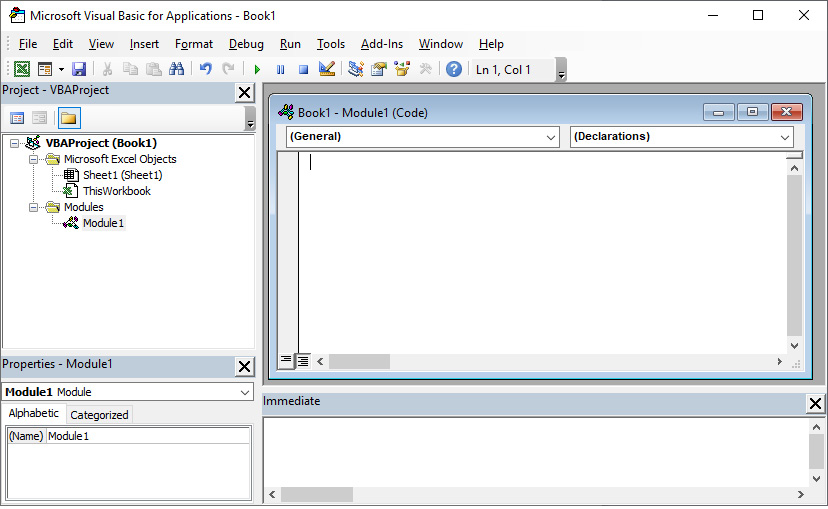Screen dimensions: 828x509
Task: Click the Undo arrow icon
Action: point(205,69)
